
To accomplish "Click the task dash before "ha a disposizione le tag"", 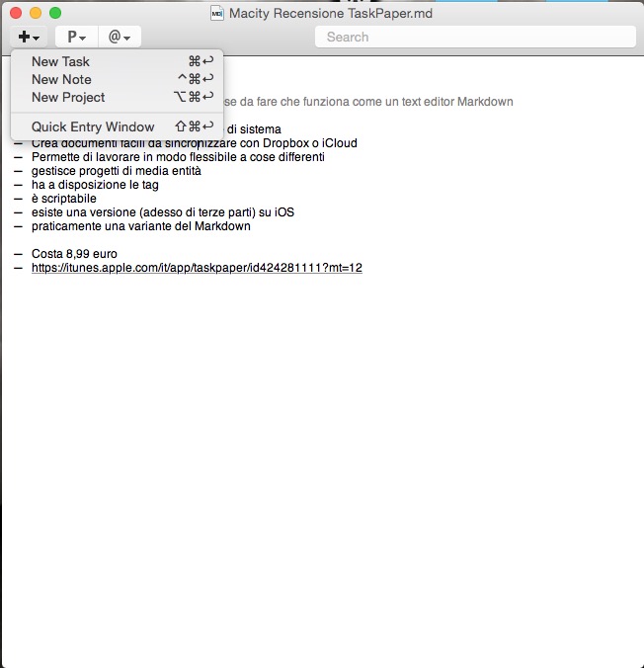I will pos(18,185).
